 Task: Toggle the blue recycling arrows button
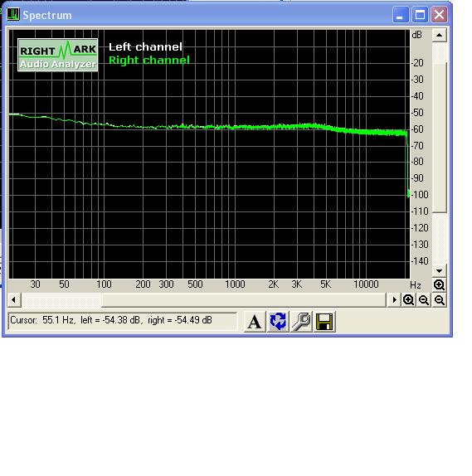278,322
